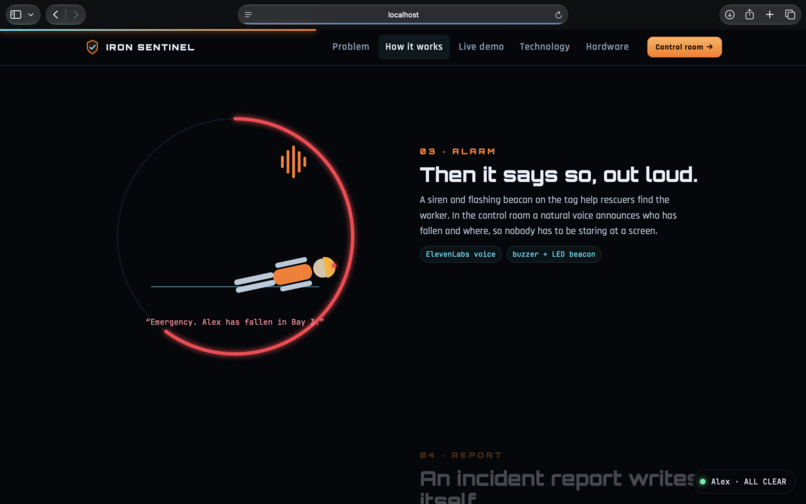Show tab overview icon
The image size is (806, 504).
point(790,14)
